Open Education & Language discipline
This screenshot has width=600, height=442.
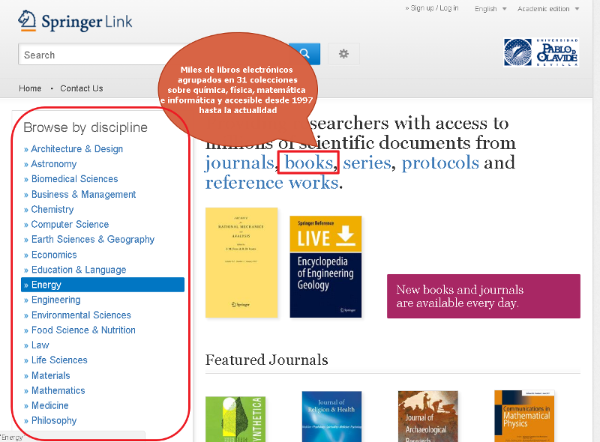78,270
